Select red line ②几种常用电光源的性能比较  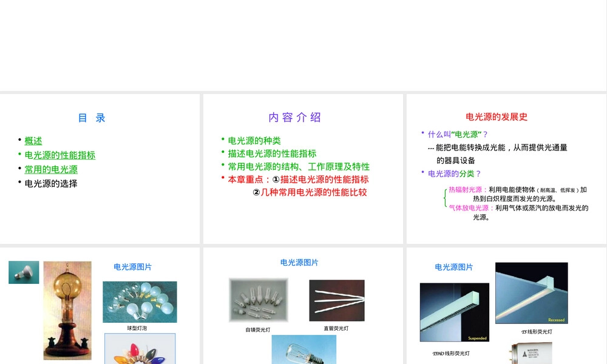pos(310,192)
